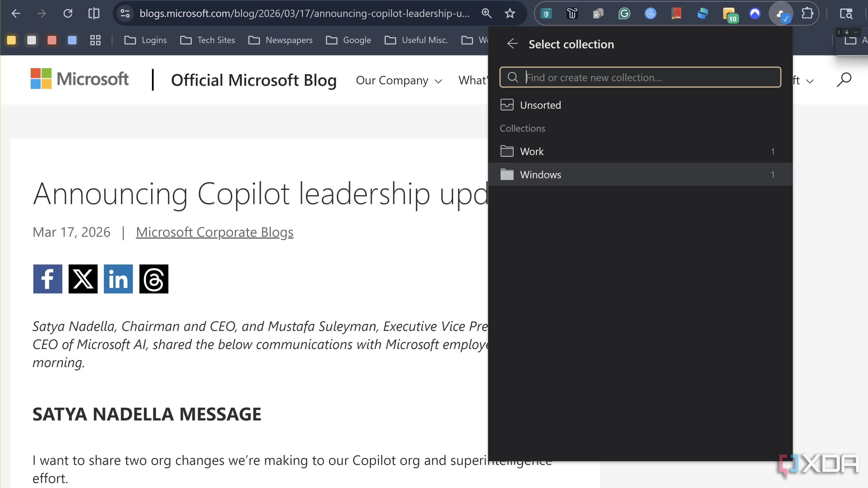Viewport: 868px width, 488px height.
Task: Share the article on Facebook
Action: pyautogui.click(x=48, y=279)
